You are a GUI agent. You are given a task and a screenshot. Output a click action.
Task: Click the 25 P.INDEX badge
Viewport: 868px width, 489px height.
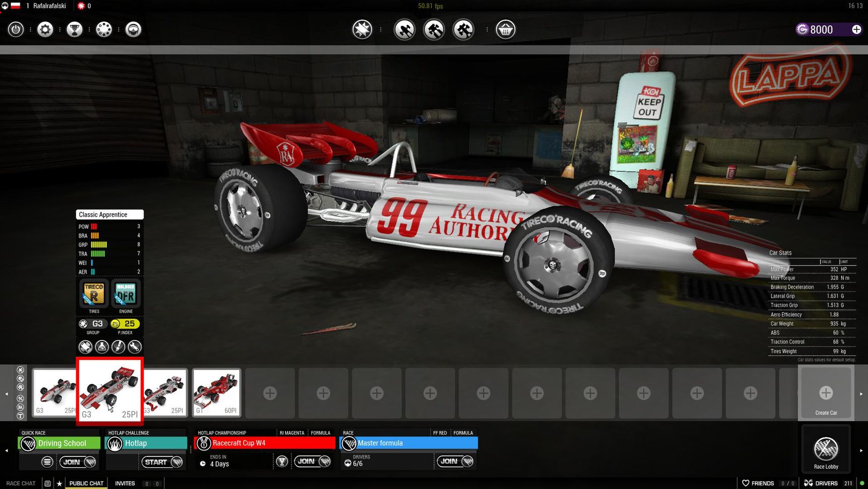tap(125, 324)
